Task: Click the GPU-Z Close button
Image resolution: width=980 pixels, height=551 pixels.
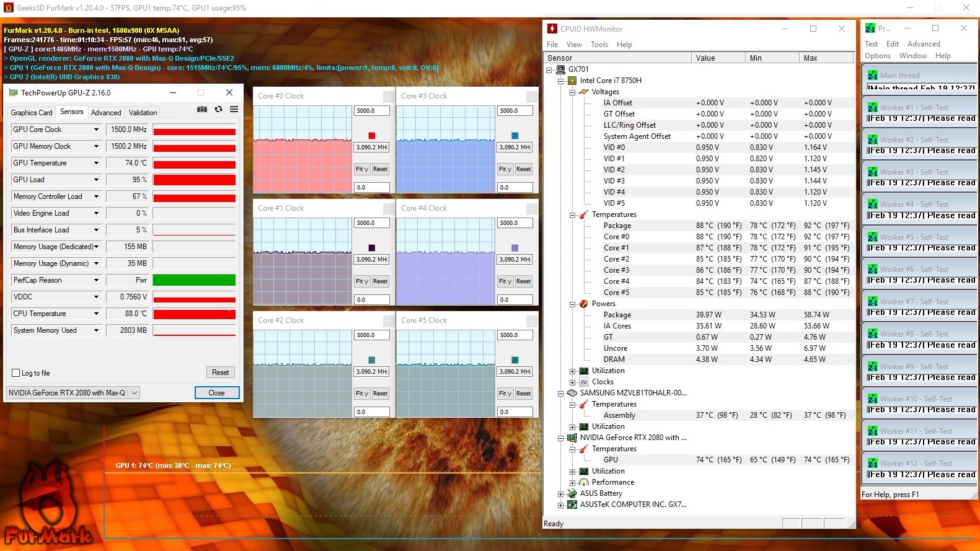Action: [216, 393]
